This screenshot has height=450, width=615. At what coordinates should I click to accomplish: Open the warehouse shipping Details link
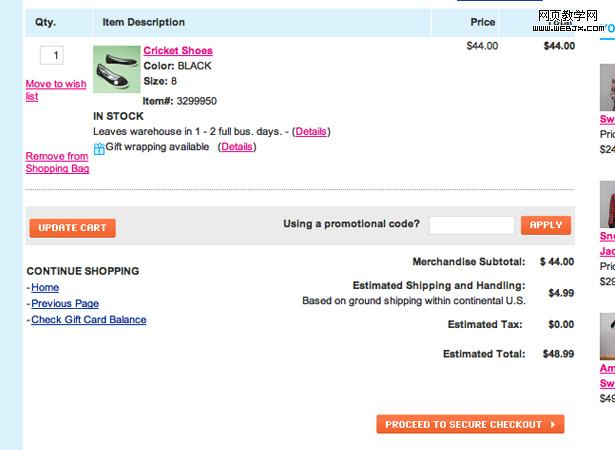tap(311, 131)
